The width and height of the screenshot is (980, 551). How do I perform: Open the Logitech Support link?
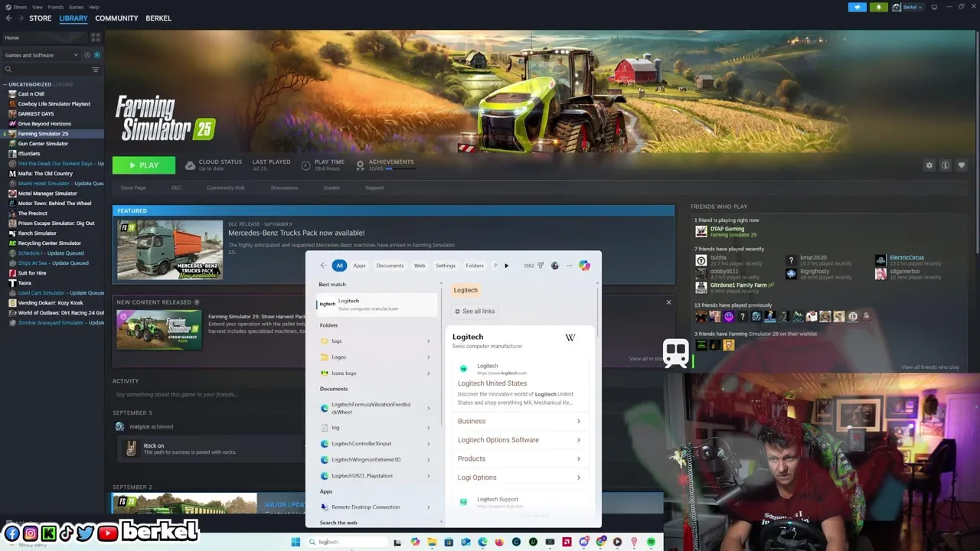498,500
